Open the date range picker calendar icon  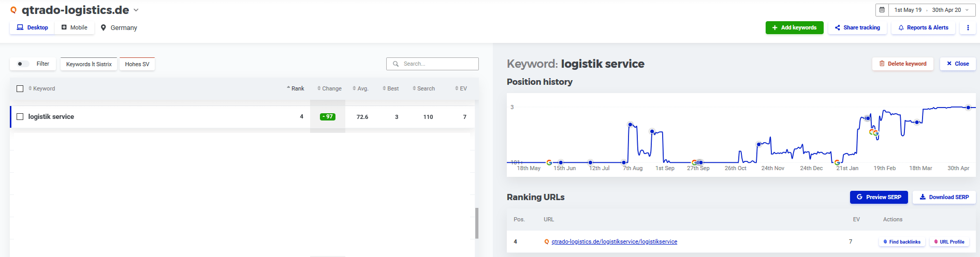tap(882, 10)
